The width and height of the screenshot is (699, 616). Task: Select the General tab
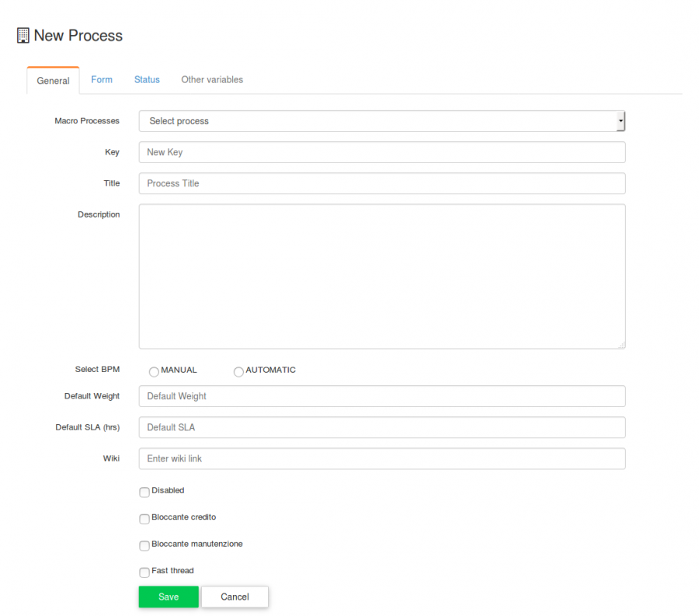pos(53,80)
